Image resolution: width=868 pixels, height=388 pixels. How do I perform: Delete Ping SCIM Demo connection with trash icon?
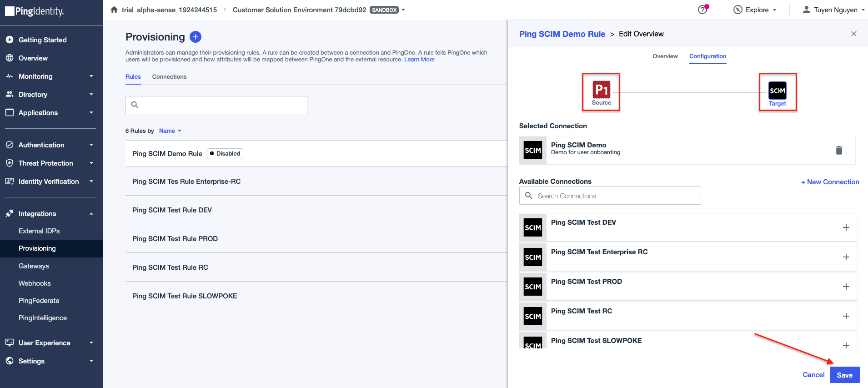839,150
